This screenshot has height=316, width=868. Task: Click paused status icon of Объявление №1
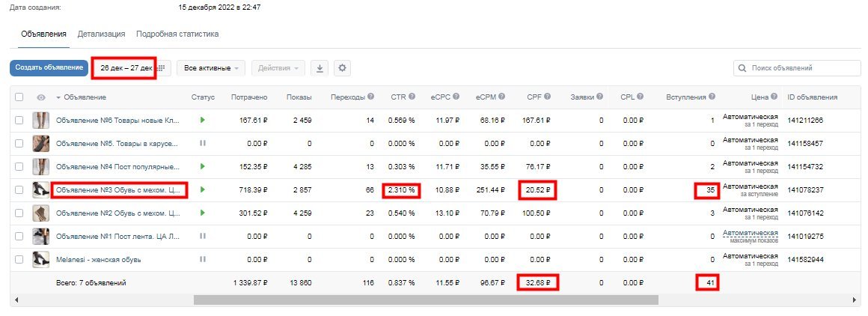pyautogui.click(x=203, y=236)
